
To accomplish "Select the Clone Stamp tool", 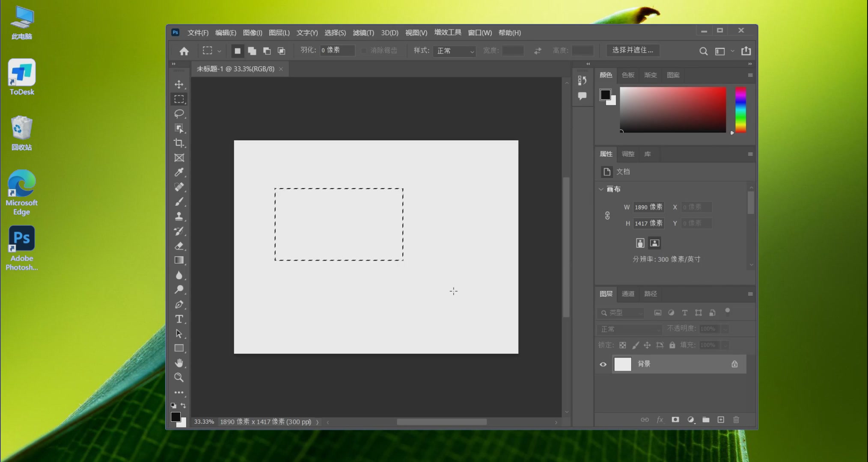I will pyautogui.click(x=179, y=216).
